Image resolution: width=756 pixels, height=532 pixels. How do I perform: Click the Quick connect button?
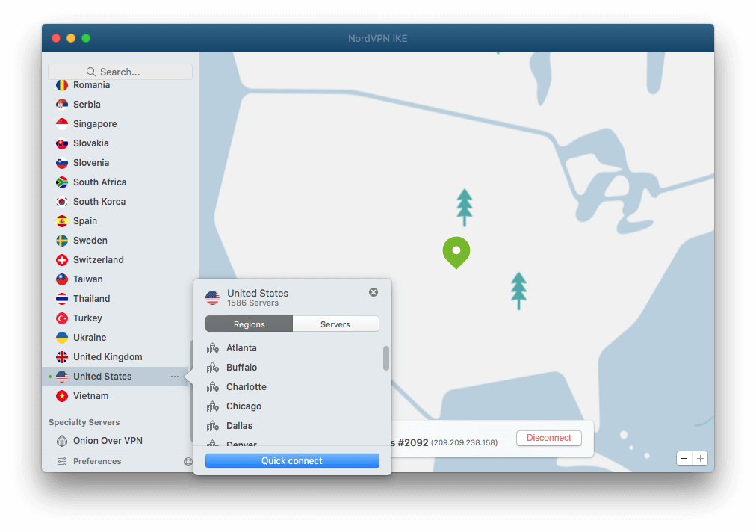click(x=292, y=460)
